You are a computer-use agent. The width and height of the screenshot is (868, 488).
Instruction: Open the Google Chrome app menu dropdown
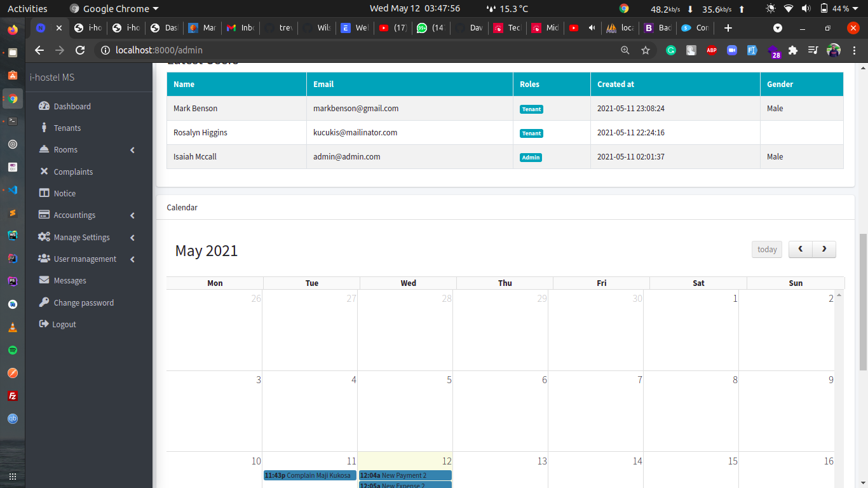pos(114,9)
